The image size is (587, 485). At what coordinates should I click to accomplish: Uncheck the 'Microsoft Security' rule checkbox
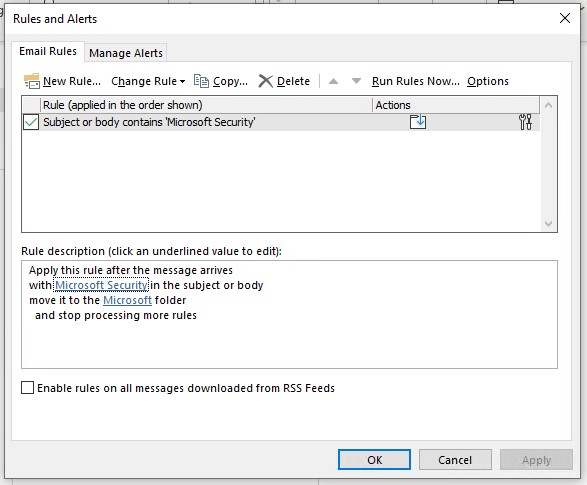pos(31,122)
